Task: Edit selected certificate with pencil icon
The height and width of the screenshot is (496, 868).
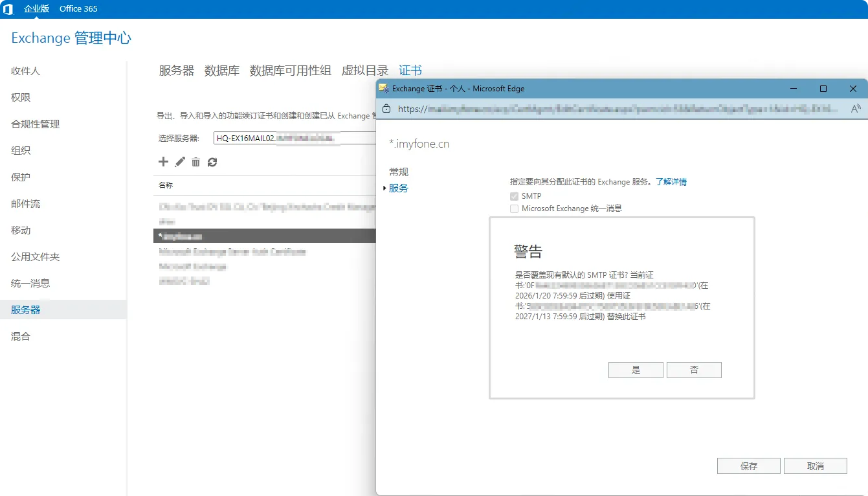Action: tap(180, 162)
